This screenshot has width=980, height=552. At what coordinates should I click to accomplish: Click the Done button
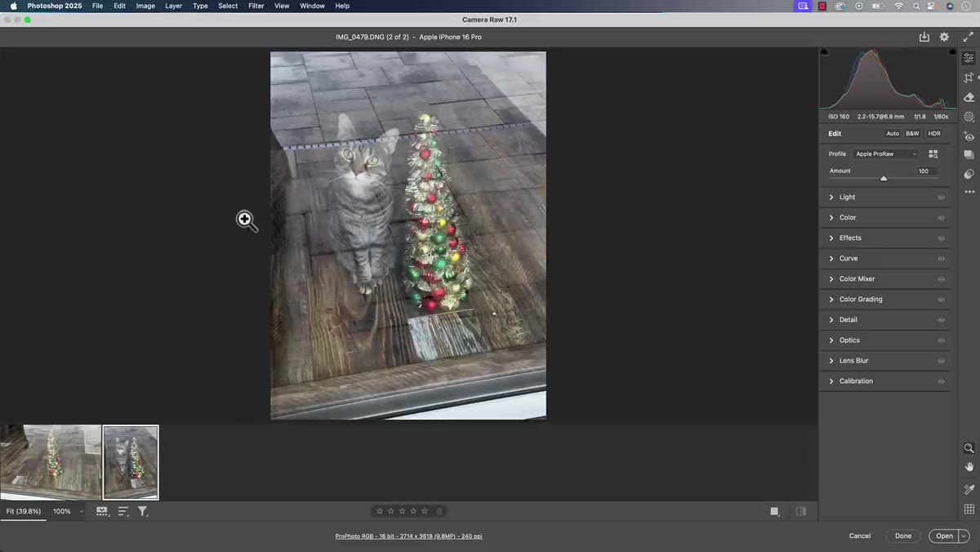(x=903, y=536)
